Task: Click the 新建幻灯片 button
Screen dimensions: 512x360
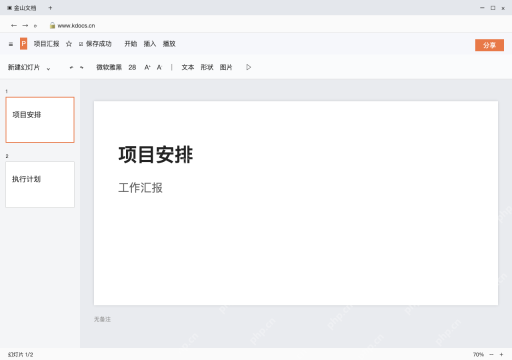Action: pyautogui.click(x=24, y=67)
